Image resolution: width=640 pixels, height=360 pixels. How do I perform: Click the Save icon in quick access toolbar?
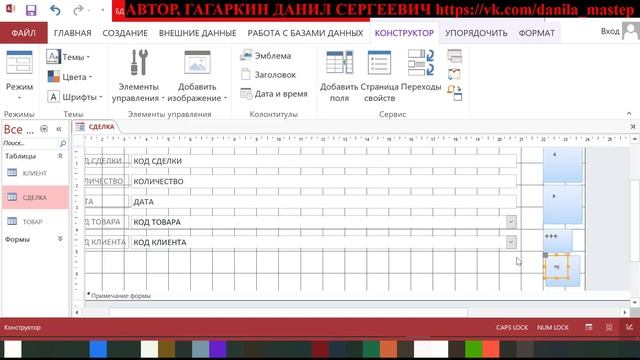pos(31,10)
